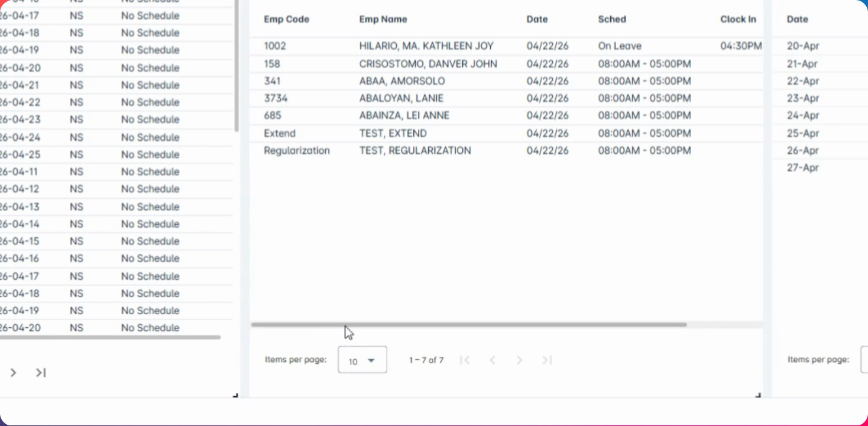
Task: Select employee code 685
Action: [x=273, y=115]
